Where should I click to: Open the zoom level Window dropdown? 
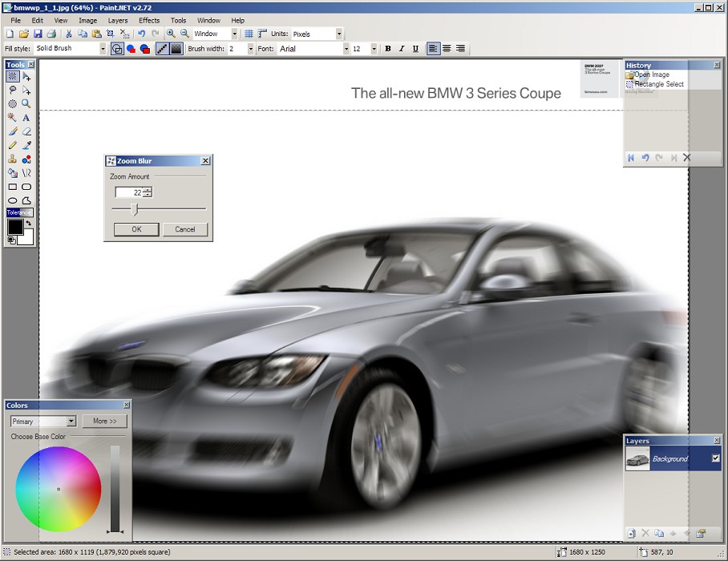pos(234,34)
